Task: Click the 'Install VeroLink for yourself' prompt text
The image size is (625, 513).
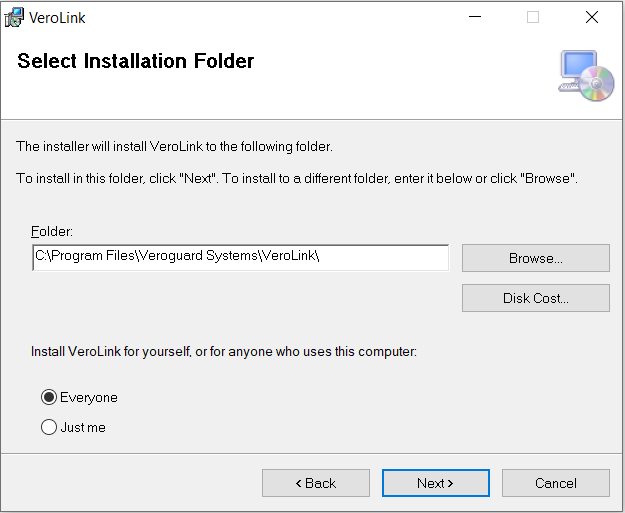Action: click(x=223, y=352)
